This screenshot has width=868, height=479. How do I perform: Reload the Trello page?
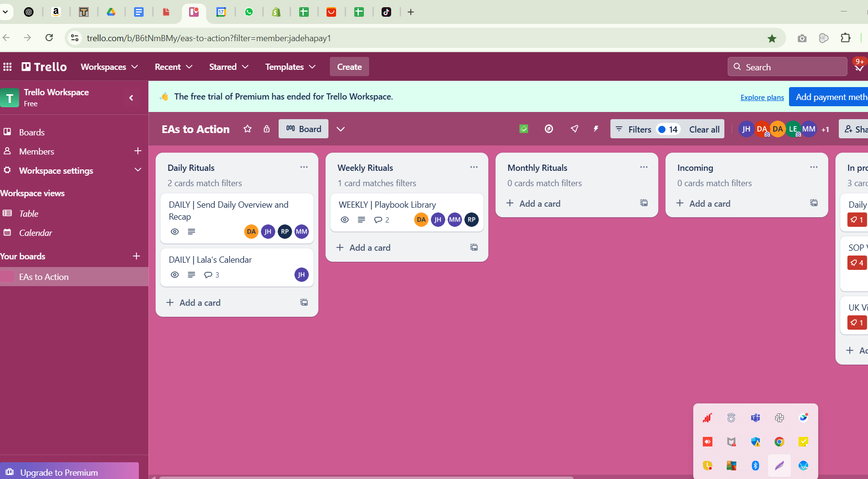click(x=49, y=37)
